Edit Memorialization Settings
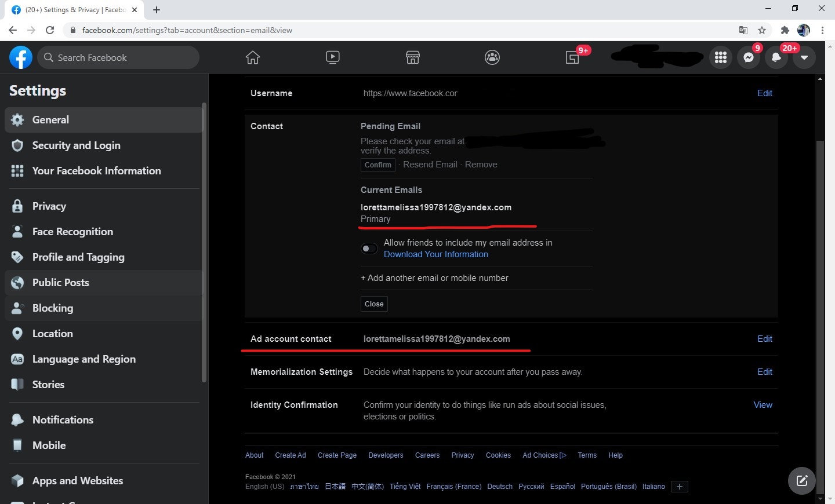The image size is (835, 504). pos(765,372)
